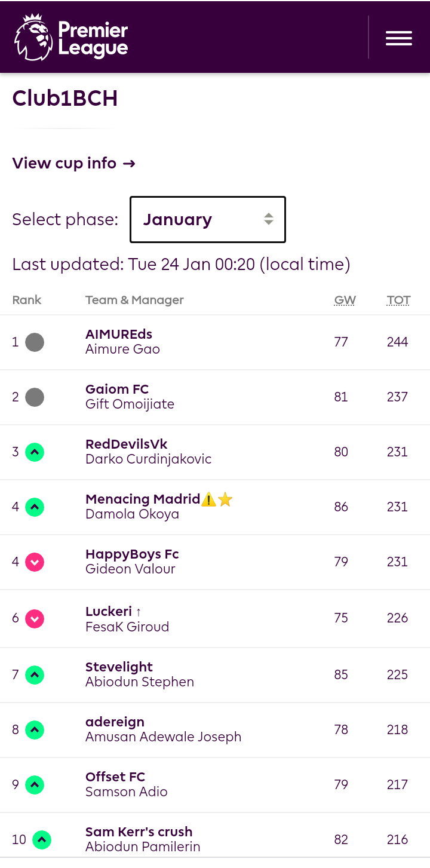Open the View cup info link

74,163
